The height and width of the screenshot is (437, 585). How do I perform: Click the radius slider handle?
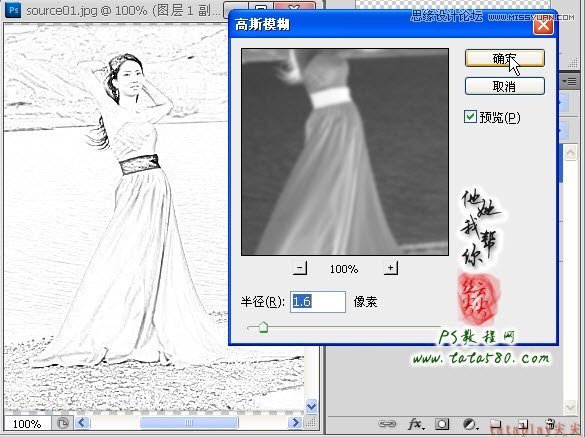coord(263,327)
